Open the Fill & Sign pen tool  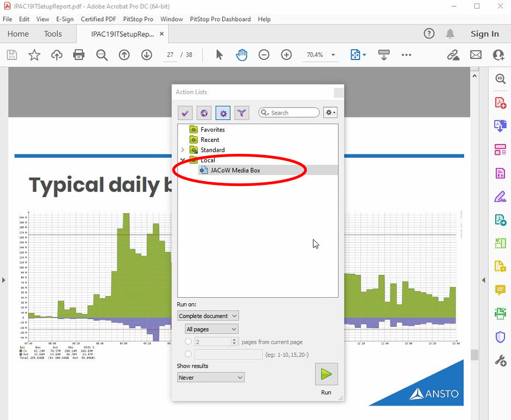coord(500,196)
